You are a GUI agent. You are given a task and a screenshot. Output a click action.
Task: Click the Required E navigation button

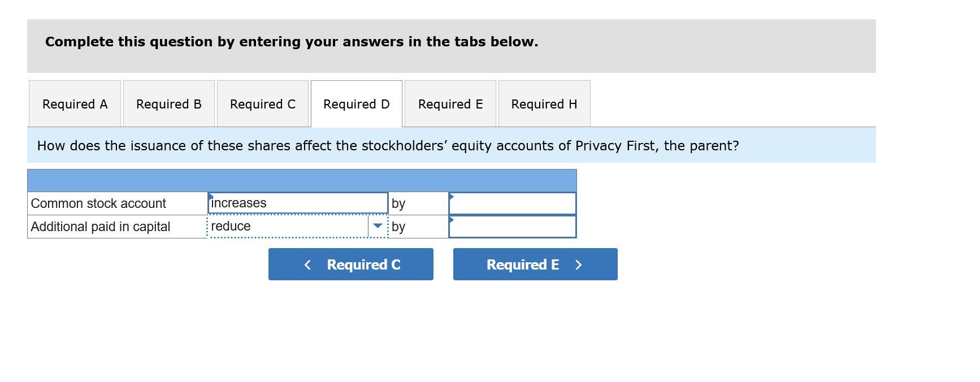[x=535, y=264]
